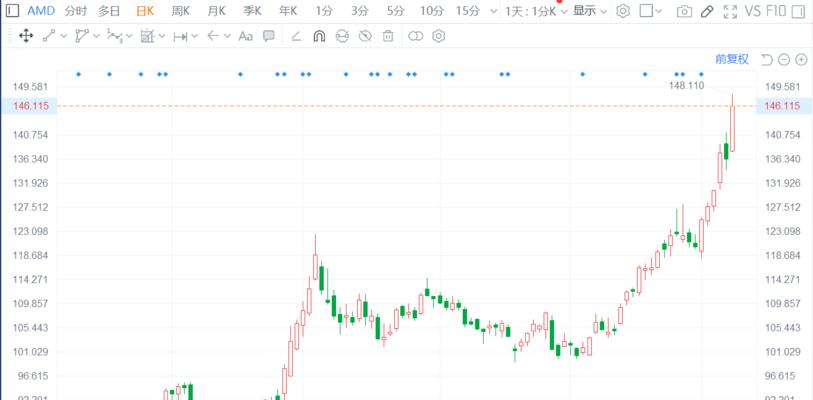
Task: Toggle the right sidebar panel icon
Action: (799, 11)
